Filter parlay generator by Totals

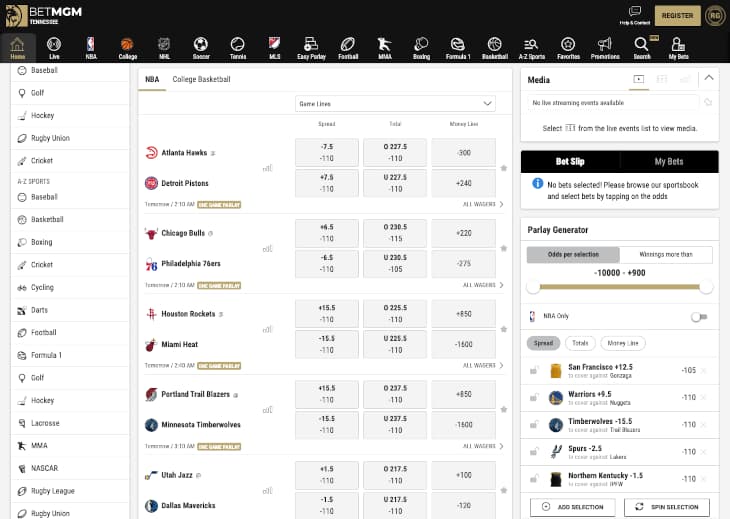(580, 343)
